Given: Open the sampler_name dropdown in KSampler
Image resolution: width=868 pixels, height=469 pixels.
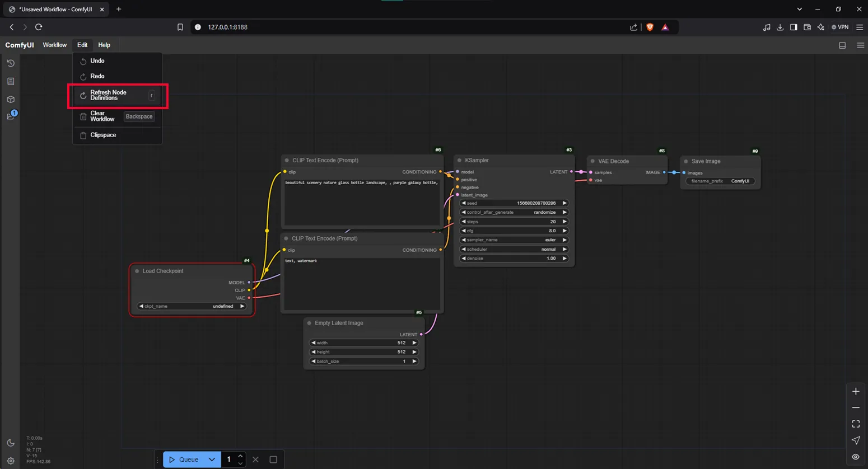Looking at the screenshot, I should pyautogui.click(x=514, y=240).
